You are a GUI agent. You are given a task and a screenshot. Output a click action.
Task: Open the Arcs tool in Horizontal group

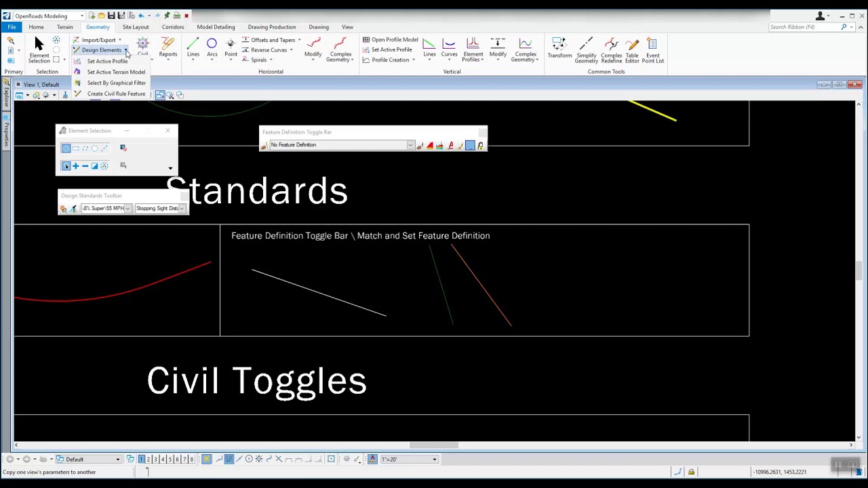[x=212, y=48]
